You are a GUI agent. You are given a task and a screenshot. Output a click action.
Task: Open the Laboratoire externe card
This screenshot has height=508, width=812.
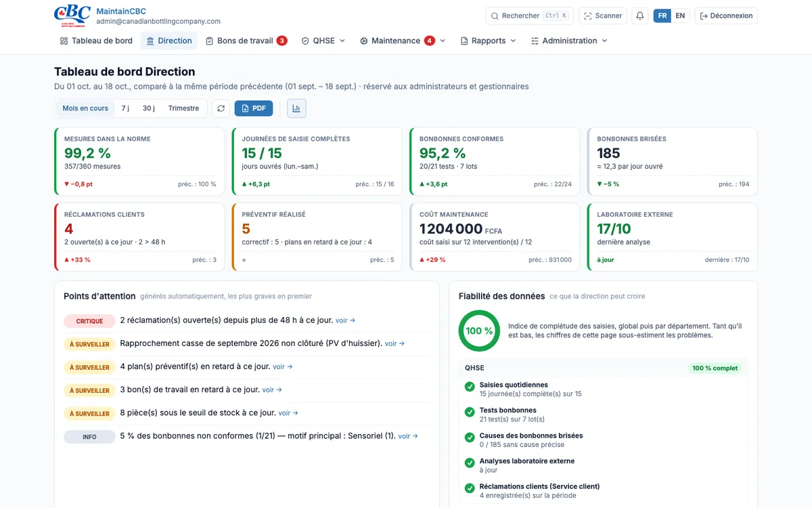point(672,237)
